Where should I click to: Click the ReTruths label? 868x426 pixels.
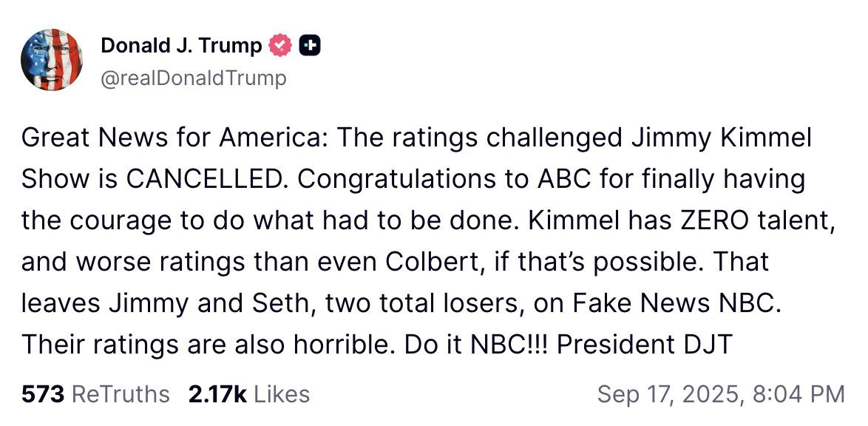coord(121,393)
